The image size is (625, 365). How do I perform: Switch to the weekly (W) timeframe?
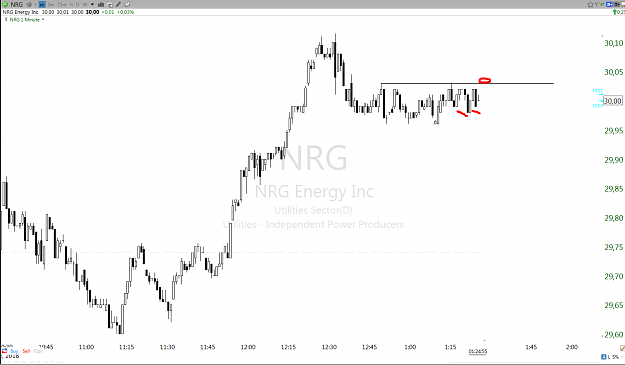click(85, 4)
